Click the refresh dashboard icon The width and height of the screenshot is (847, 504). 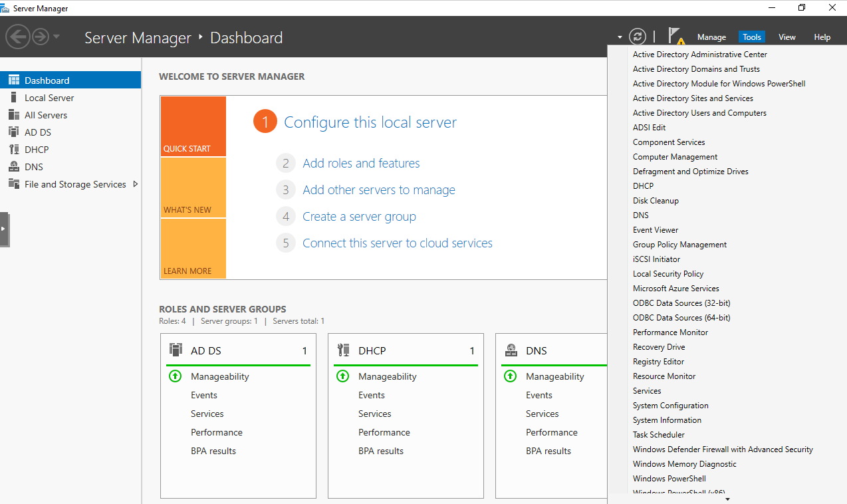coord(637,37)
